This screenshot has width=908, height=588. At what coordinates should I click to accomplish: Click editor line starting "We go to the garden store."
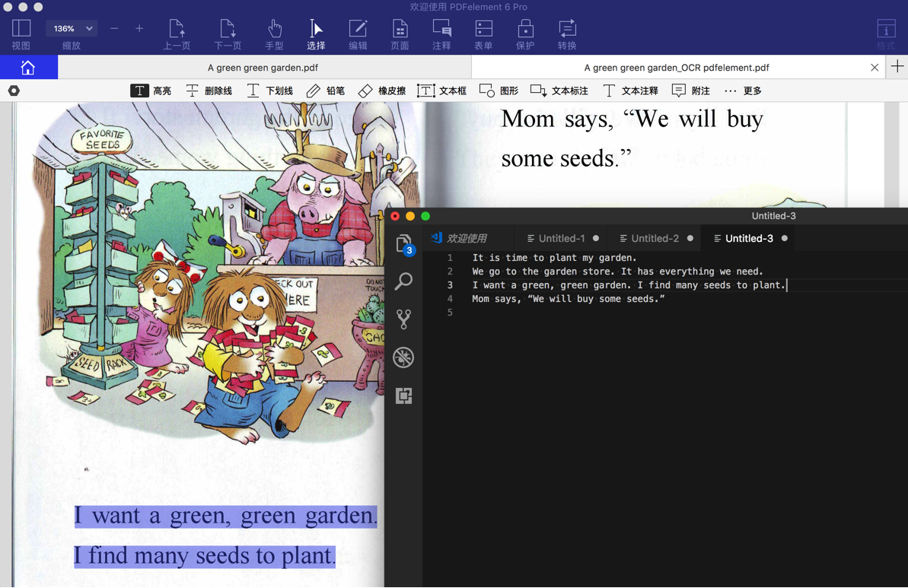617,272
